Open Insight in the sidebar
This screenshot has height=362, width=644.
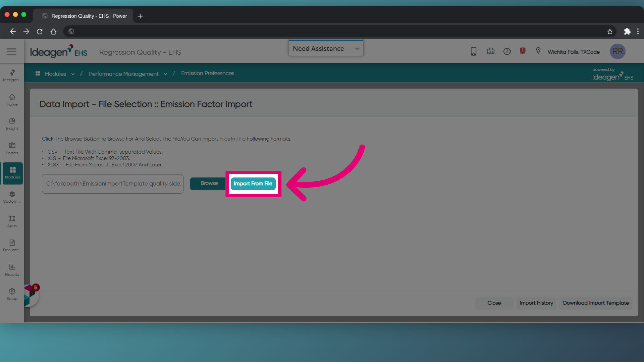[x=12, y=124]
